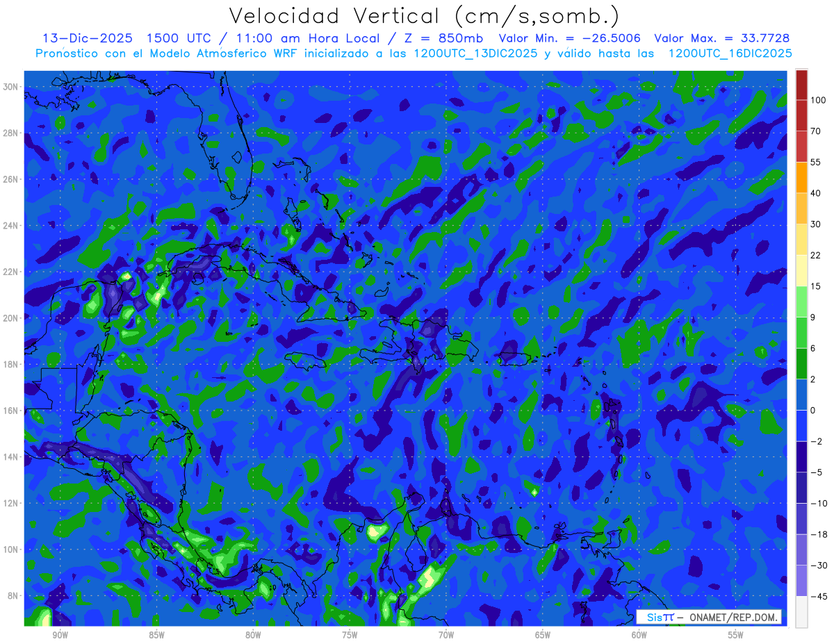The image size is (834, 644).
Task: Click colorbar value label '-45'
Action: tap(818, 596)
